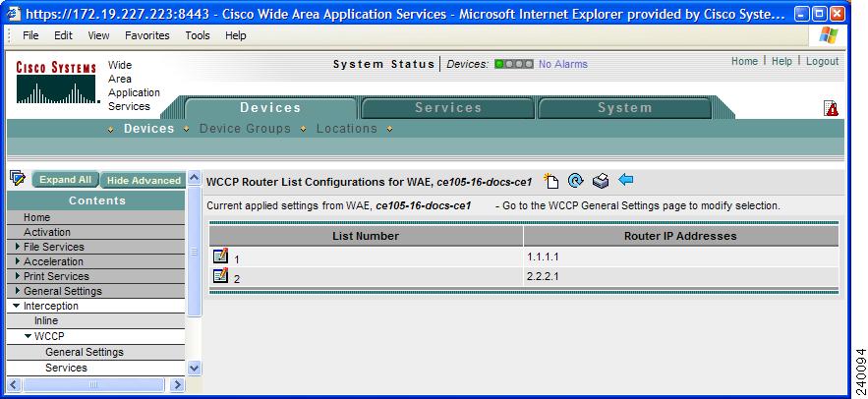
Task: Click the refresh icon beside the page title
Action: [576, 181]
